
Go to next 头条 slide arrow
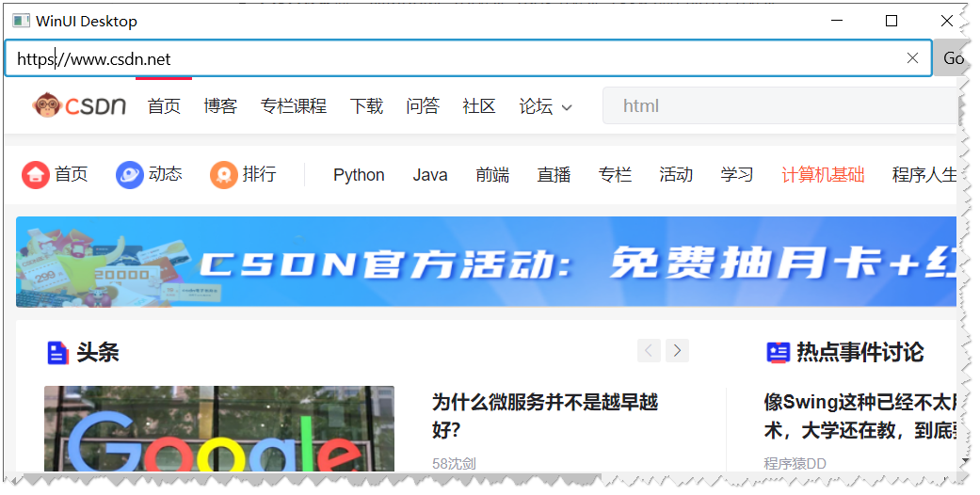(x=677, y=351)
